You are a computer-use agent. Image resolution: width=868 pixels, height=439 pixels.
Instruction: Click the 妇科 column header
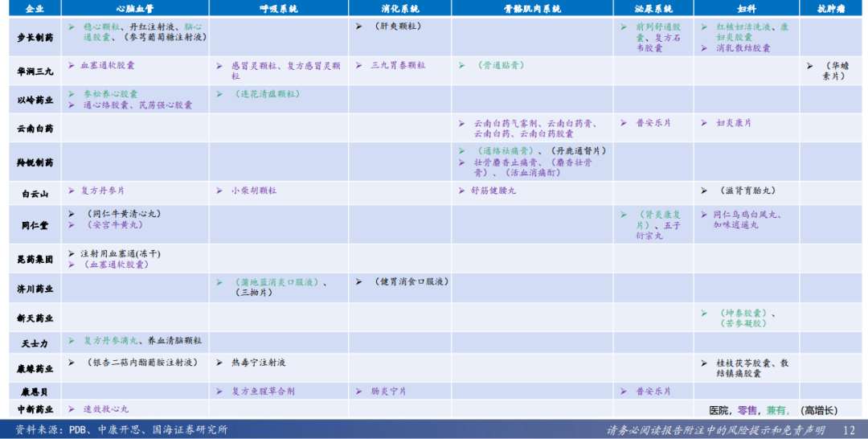(746, 8)
